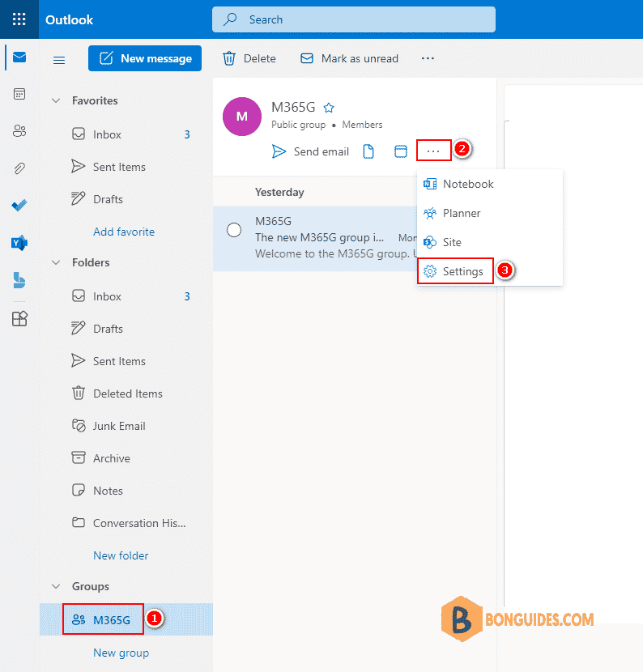Viewport: 643px width, 672px height.
Task: Click the Outlook title
Action: click(69, 19)
